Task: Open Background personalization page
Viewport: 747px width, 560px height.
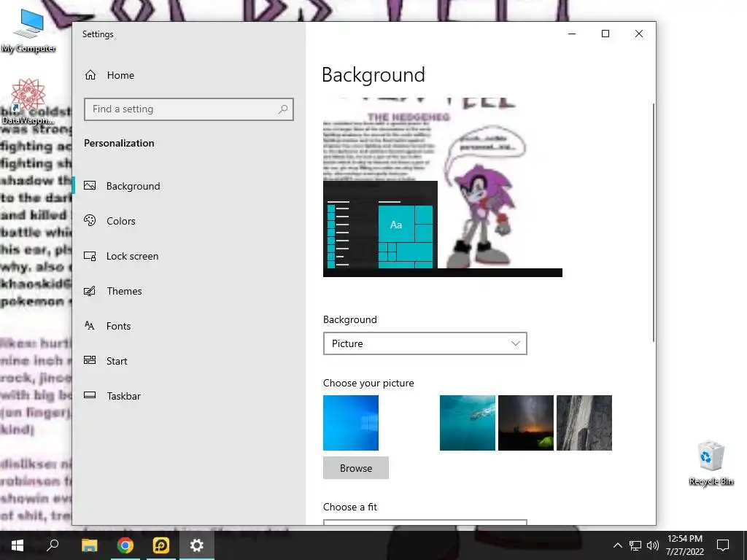Action: (x=189, y=186)
